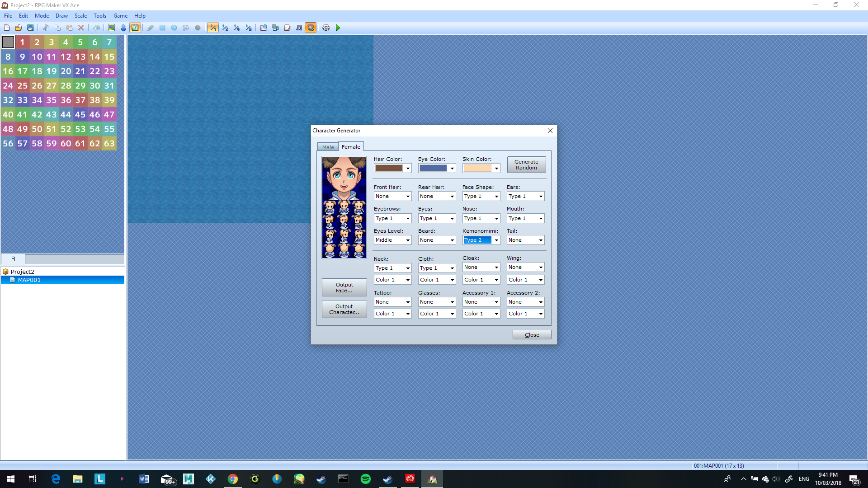Open the Tools menu
The width and height of the screenshot is (868, 488).
coord(100,16)
